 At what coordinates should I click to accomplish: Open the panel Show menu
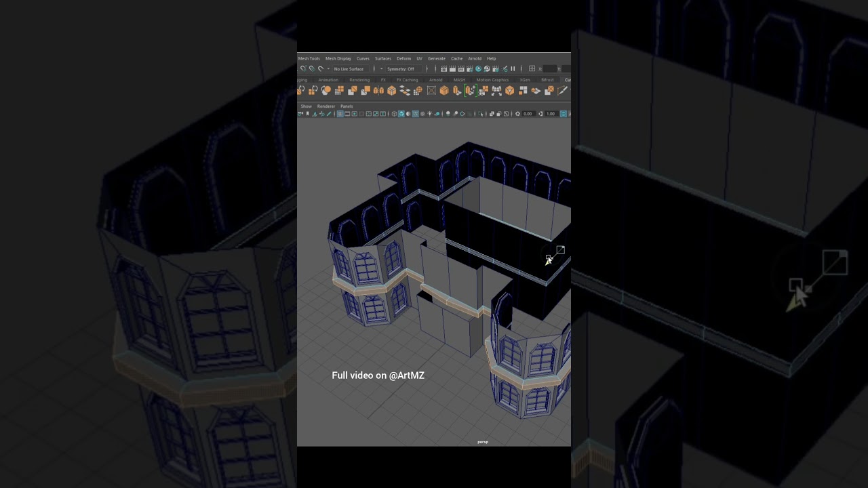tap(307, 106)
